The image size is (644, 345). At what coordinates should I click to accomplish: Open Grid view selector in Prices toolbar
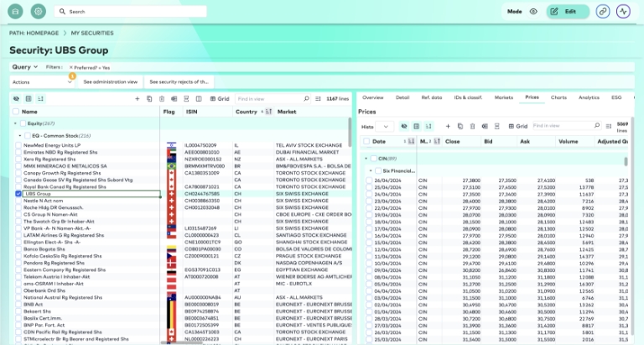[517, 126]
